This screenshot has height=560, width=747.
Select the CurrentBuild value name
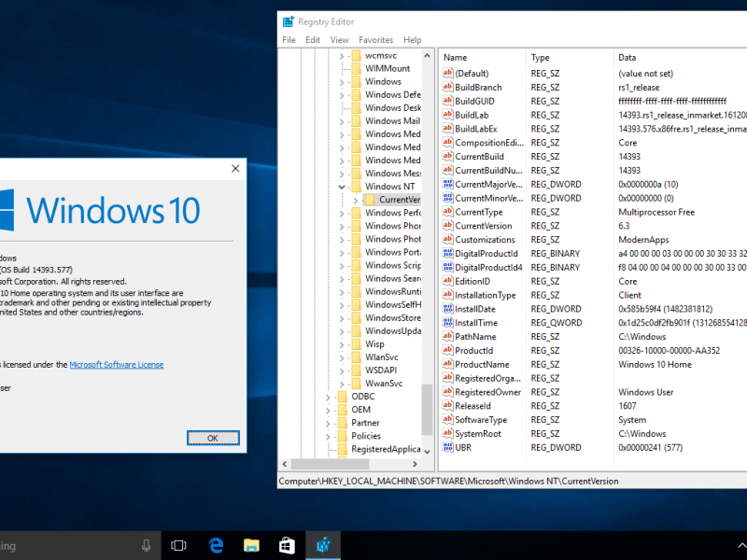coord(479,156)
